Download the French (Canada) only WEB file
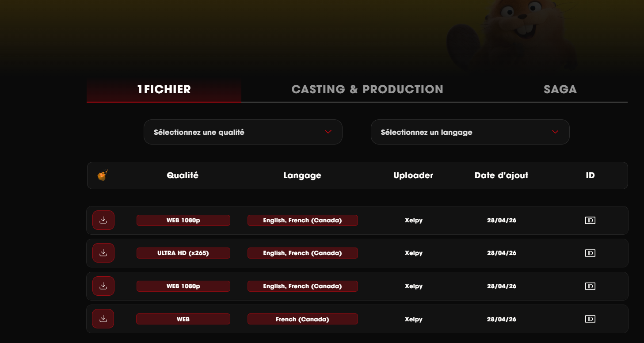 (x=103, y=319)
